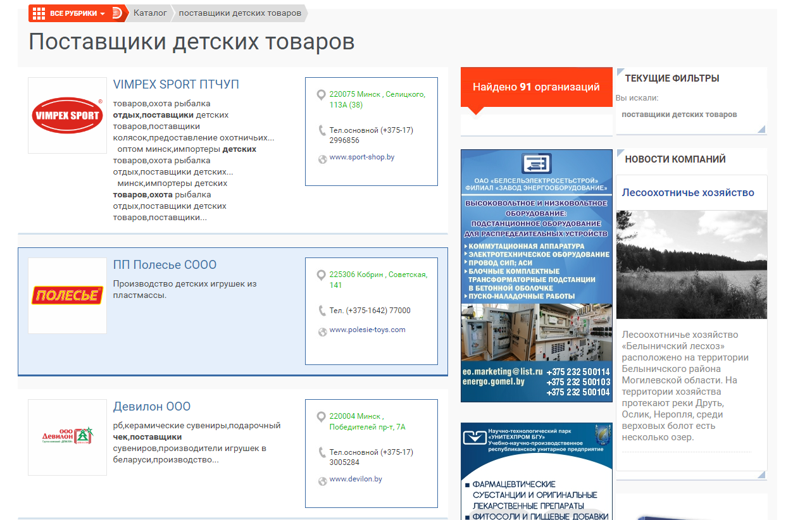Open Девилон ООО company page
The image size is (812, 520).
click(152, 406)
